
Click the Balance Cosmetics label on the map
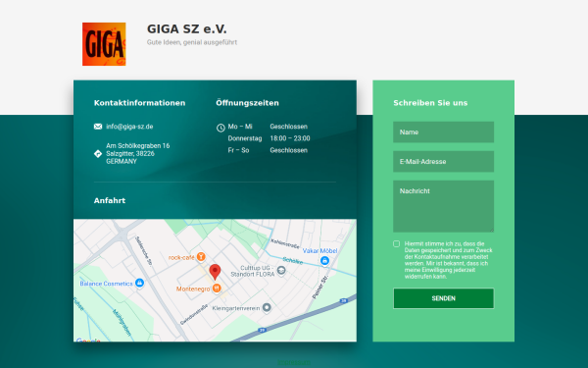(106, 284)
